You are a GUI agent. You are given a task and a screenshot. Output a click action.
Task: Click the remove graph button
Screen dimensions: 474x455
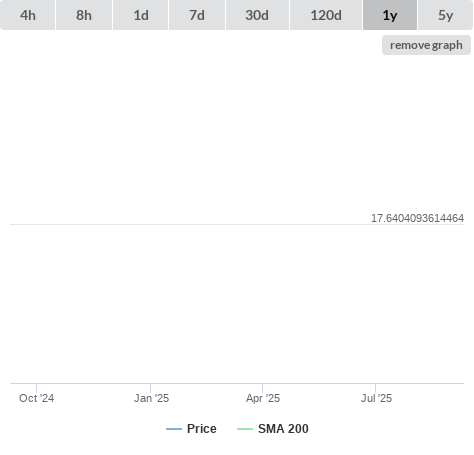click(x=426, y=45)
